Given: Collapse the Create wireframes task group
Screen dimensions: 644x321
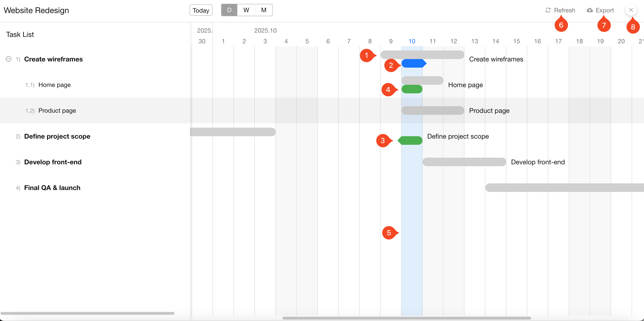Looking at the screenshot, I should 9,59.
